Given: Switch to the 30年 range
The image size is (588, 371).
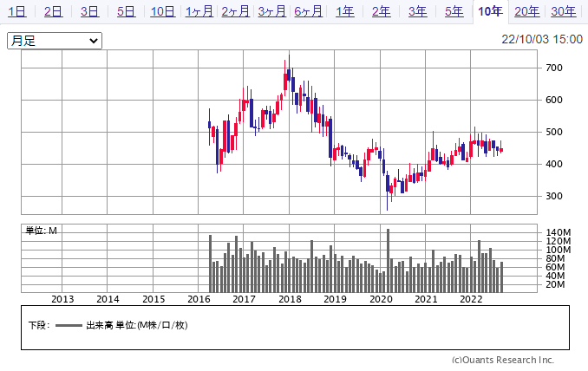Looking at the screenshot, I should click(563, 11).
